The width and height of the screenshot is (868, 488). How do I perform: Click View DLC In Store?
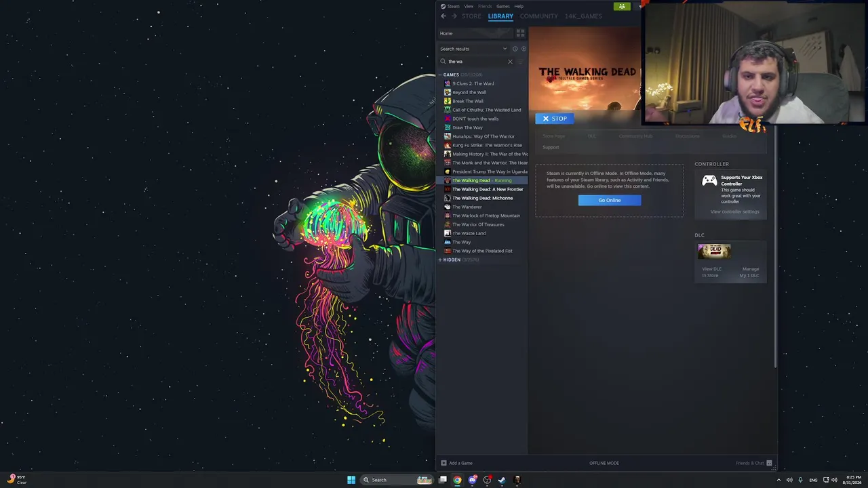(x=711, y=272)
